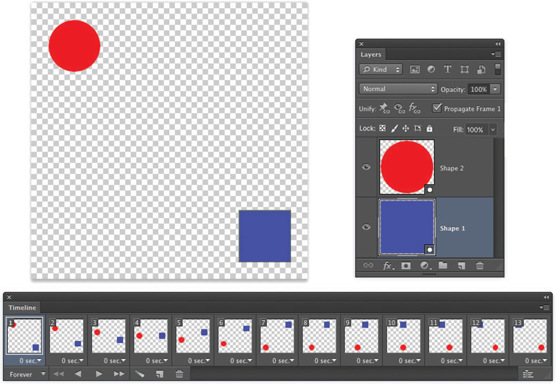The height and width of the screenshot is (384, 556).
Task: Toggle Unify layer style
Action: [x=414, y=108]
